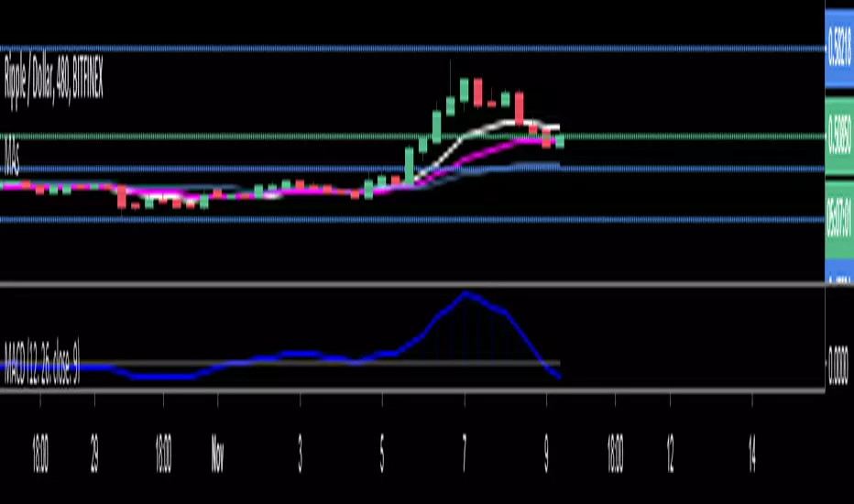Click the date label 5 on the time axis
Image resolution: width=854 pixels, height=504 pixels.
[x=382, y=453]
